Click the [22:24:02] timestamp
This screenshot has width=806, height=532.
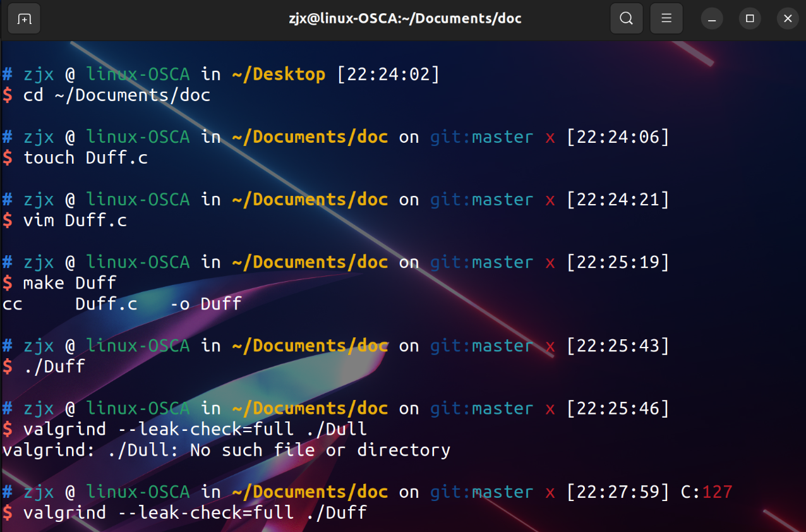388,75
